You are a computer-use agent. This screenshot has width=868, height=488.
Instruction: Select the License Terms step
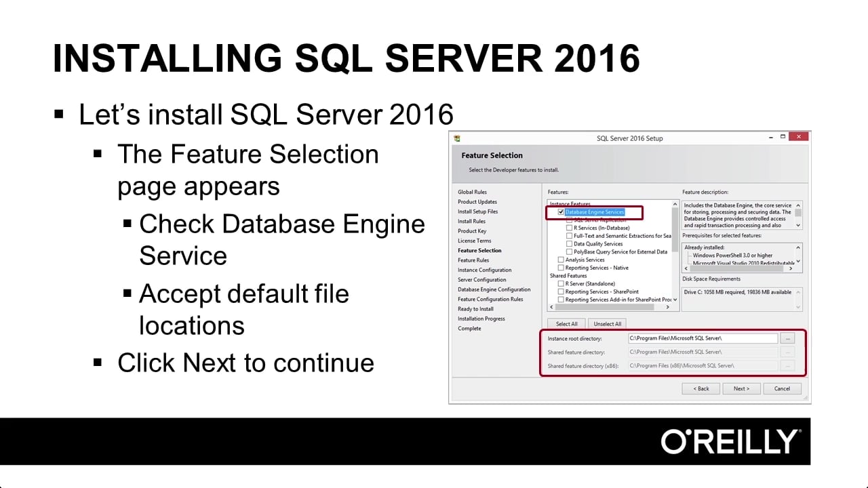[x=475, y=241]
